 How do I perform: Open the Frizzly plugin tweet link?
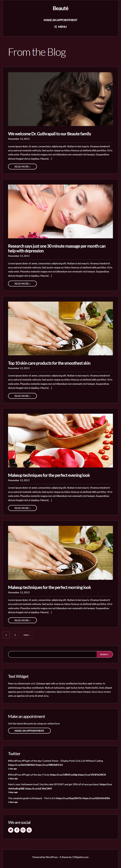(x=63, y=774)
